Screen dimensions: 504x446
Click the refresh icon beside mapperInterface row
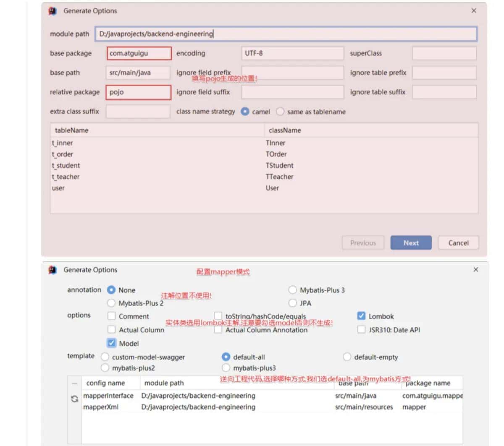point(74,399)
